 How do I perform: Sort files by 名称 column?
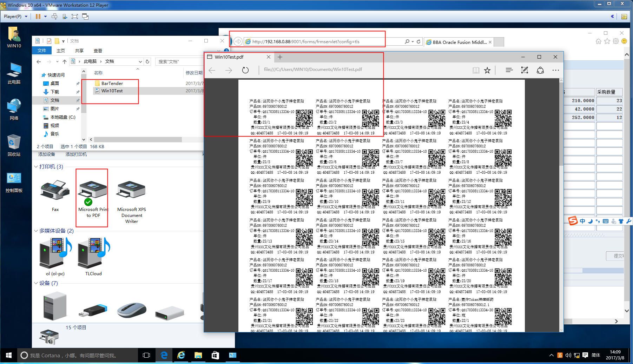point(98,73)
